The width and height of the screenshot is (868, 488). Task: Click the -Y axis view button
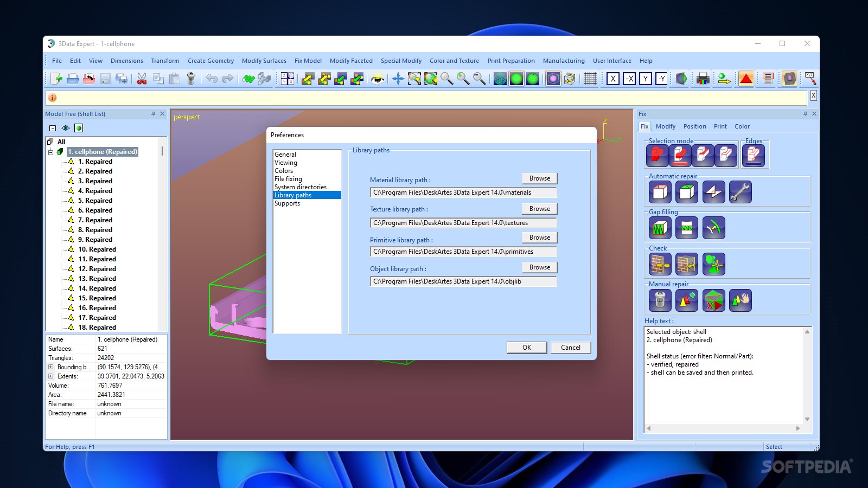[662, 79]
